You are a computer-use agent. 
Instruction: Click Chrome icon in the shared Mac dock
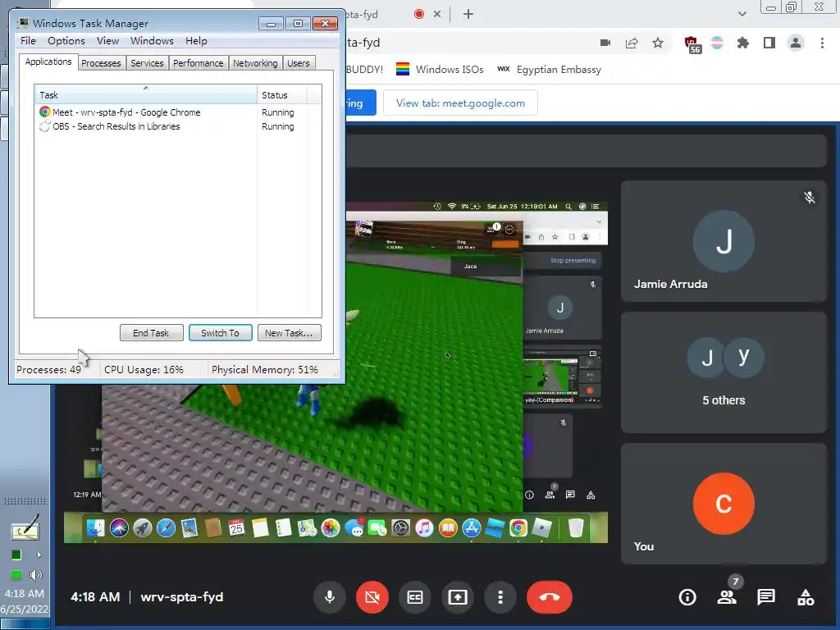point(518,527)
